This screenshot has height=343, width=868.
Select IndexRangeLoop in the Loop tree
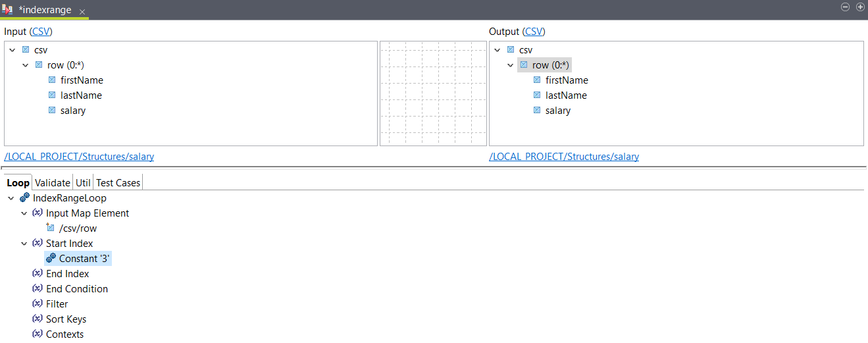click(x=70, y=198)
